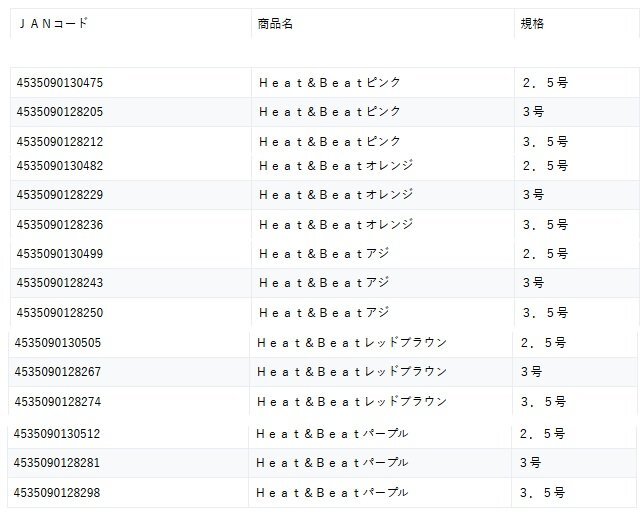Click the 商品名 column header
The image size is (644, 519).
[x=275, y=24]
